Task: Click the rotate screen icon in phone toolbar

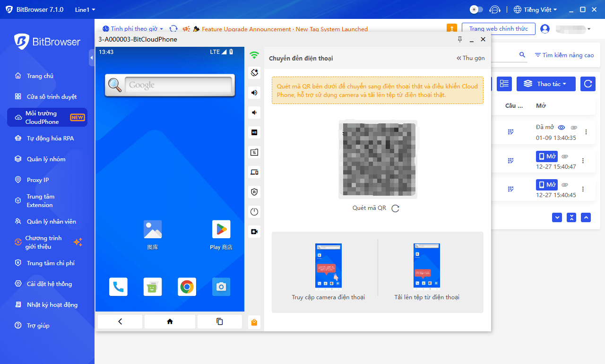Action: [x=254, y=73]
